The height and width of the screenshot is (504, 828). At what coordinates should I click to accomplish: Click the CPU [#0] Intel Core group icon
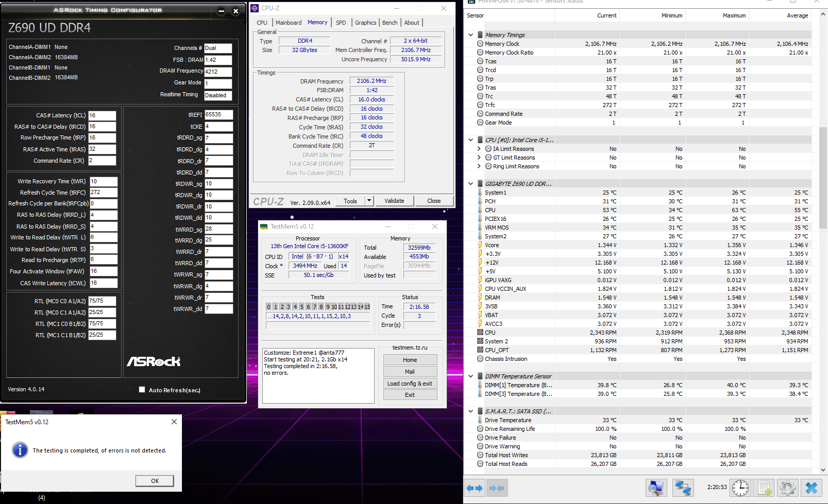tap(480, 140)
